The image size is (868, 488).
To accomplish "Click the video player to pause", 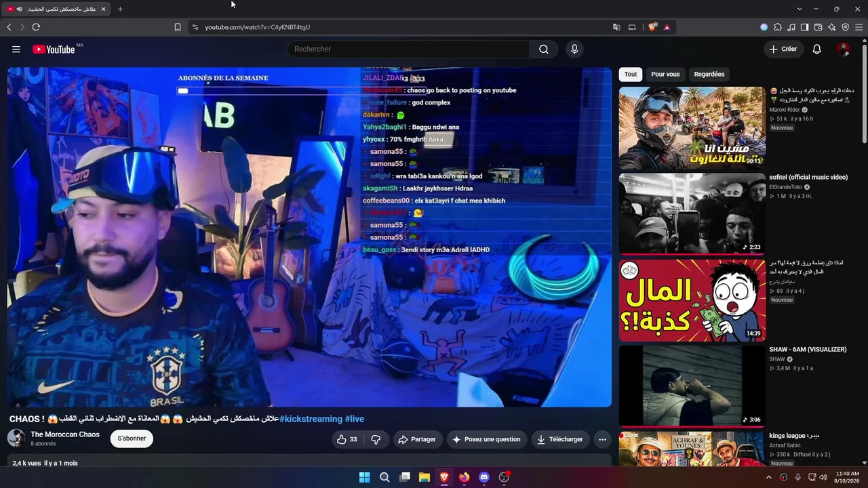I will click(309, 237).
